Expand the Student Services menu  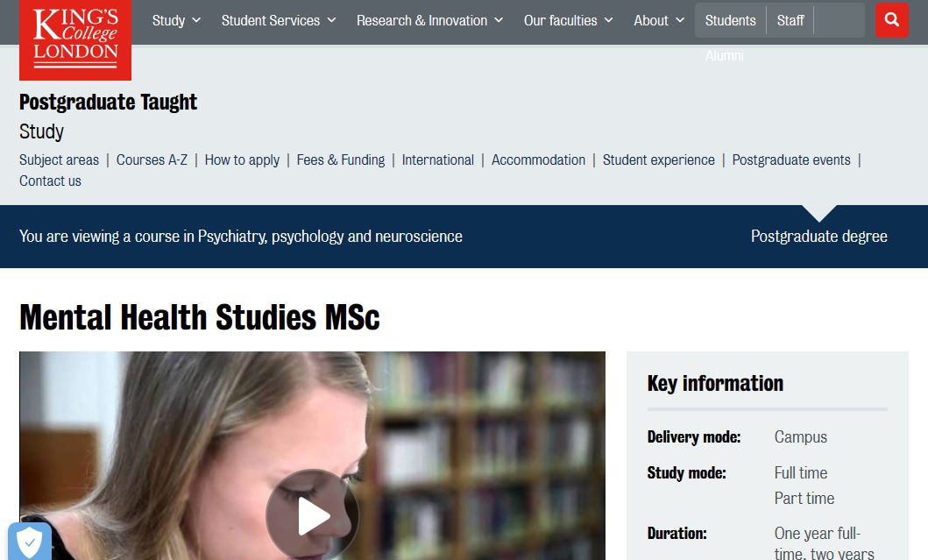tap(278, 20)
